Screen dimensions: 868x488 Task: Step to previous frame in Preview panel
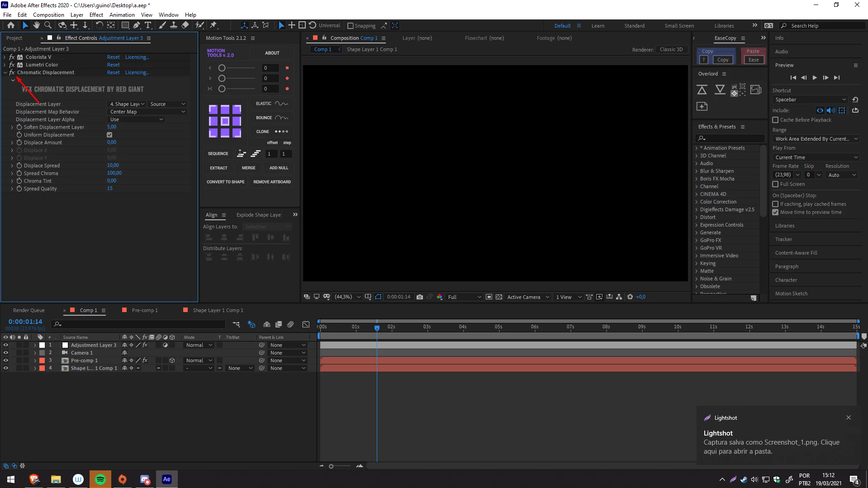point(804,78)
